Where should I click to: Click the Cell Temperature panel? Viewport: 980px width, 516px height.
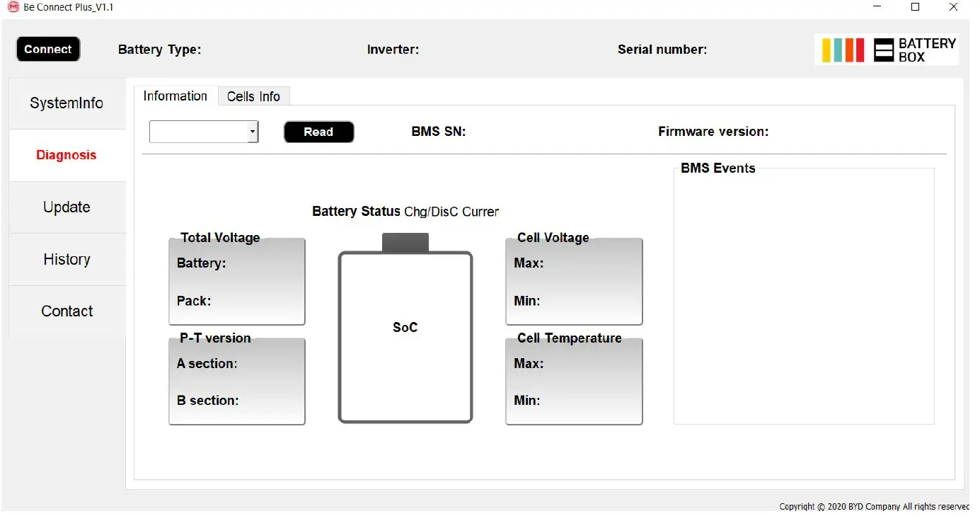[x=573, y=382]
